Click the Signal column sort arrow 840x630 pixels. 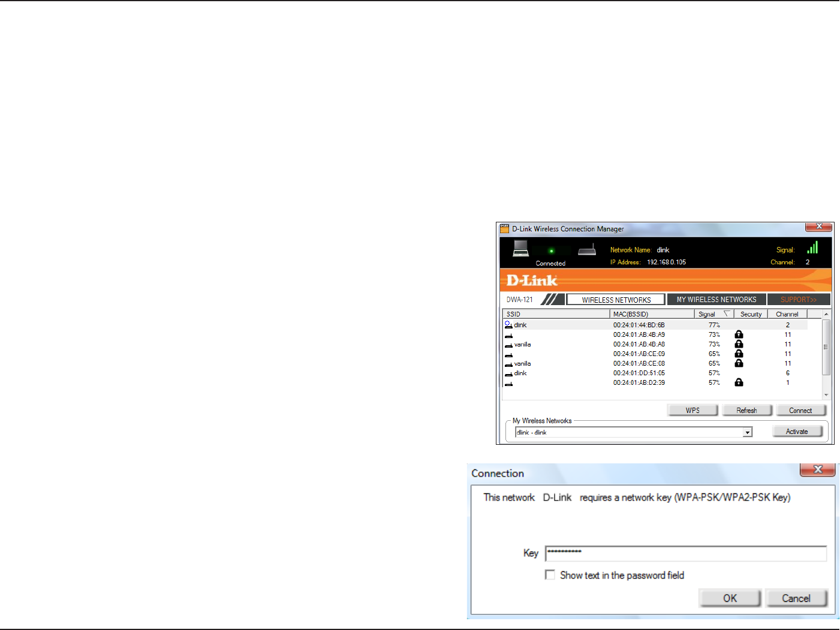(727, 314)
